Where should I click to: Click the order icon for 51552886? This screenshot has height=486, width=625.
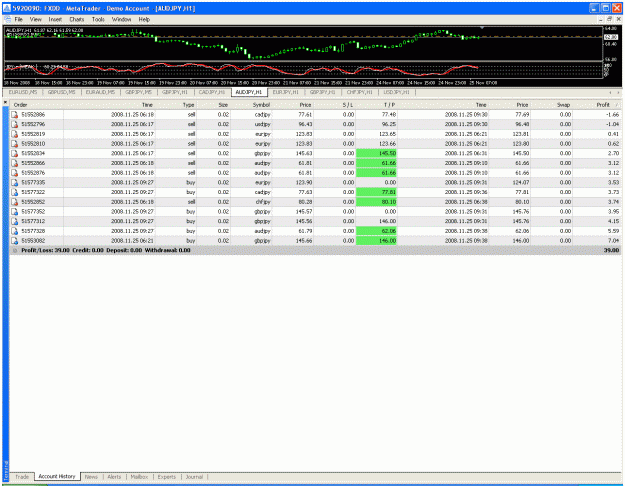[x=14, y=115]
